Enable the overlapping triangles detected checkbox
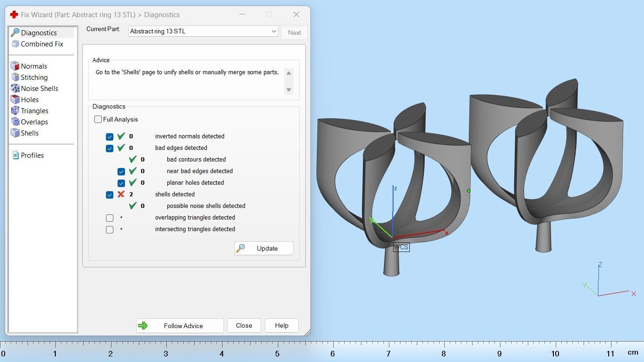 (110, 218)
